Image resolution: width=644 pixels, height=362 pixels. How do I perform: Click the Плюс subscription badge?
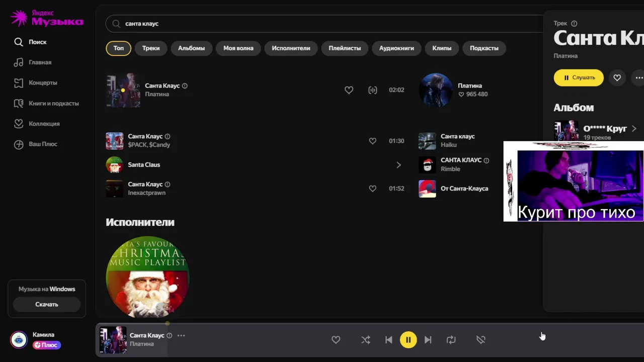point(47,345)
